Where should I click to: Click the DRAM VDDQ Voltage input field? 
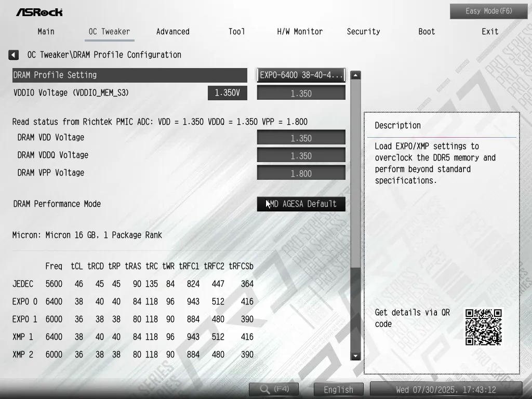click(301, 155)
